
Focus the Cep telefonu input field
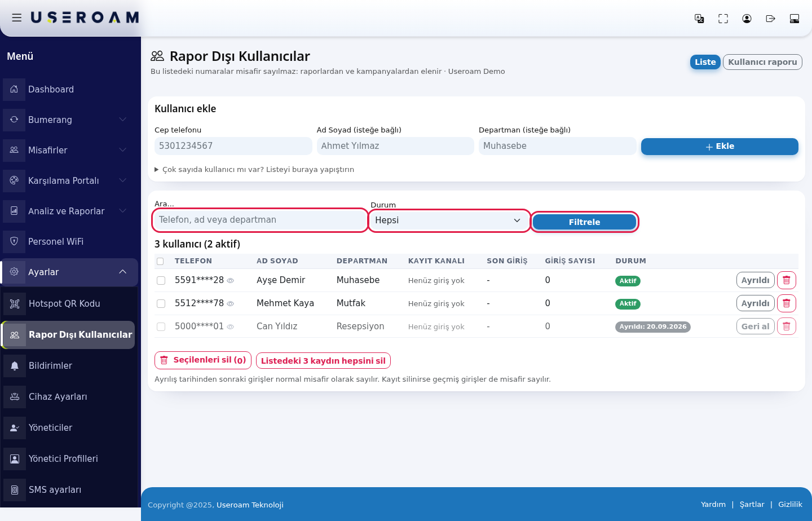[233, 146]
